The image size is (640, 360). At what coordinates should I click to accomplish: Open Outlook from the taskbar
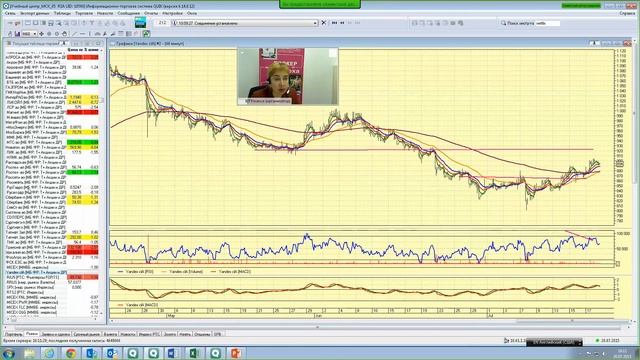pyautogui.click(x=111, y=353)
